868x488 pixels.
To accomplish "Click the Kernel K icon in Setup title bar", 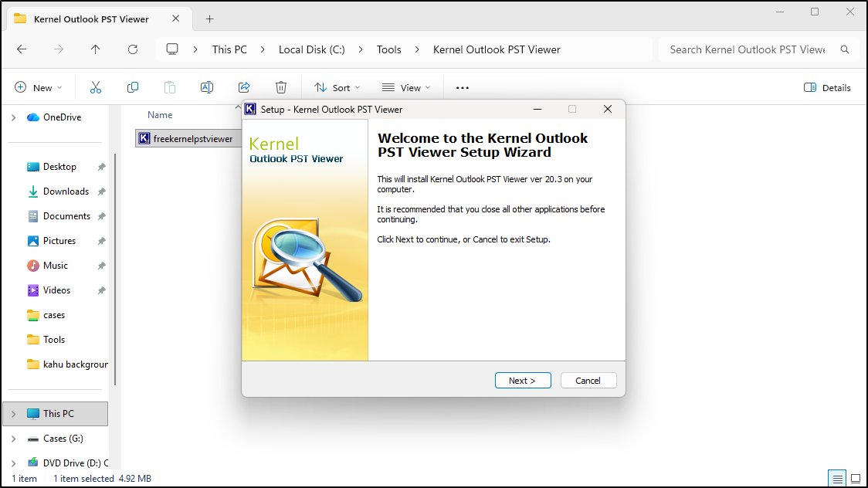I will click(x=250, y=109).
